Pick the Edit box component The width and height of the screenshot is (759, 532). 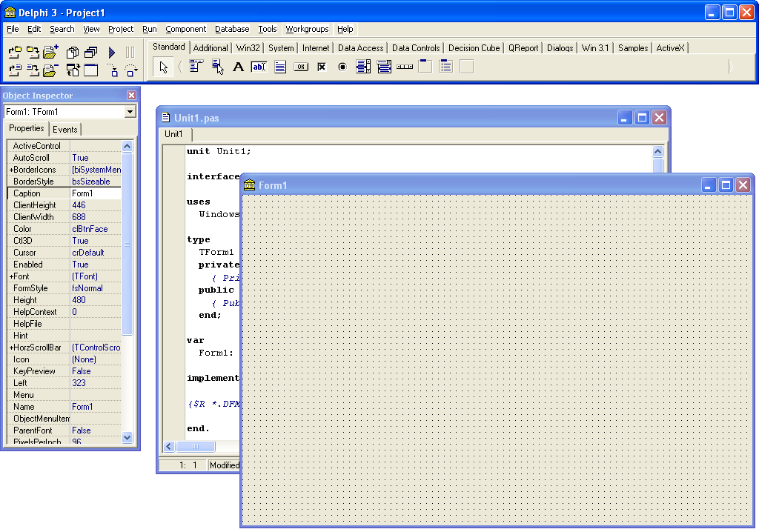[259, 67]
